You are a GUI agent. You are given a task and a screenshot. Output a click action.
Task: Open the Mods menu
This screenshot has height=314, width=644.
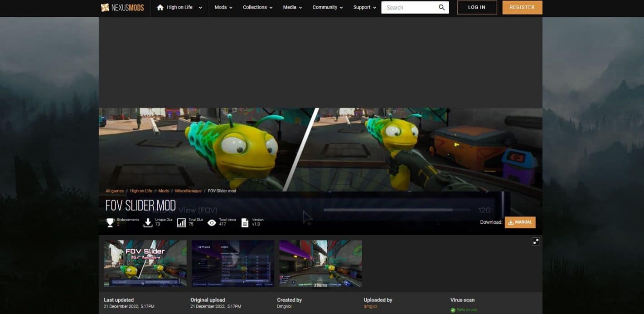click(223, 8)
